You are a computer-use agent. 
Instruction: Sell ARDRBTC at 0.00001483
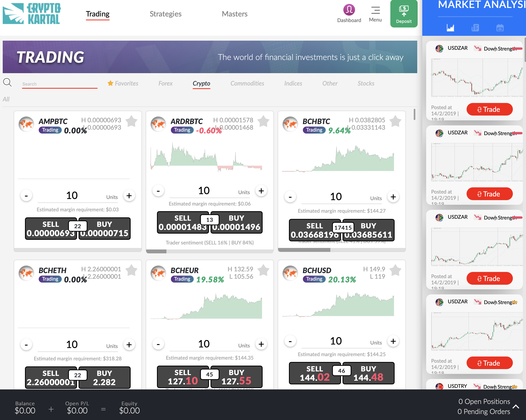coord(183,222)
